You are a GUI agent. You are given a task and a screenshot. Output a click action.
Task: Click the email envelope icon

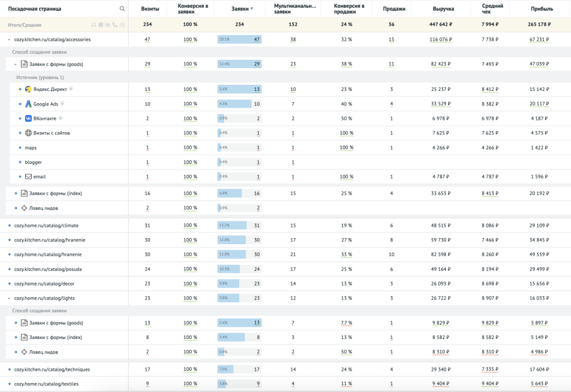(x=28, y=177)
